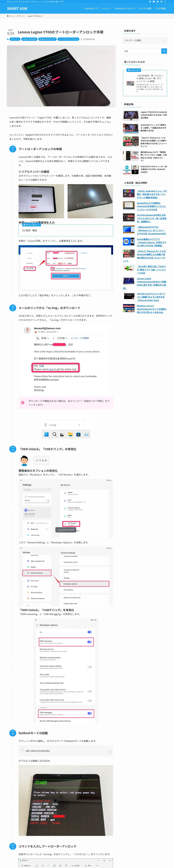Viewport: 174px width, 868px height.
Task: Click the YouTube Live Flow Chat thumbnail
Action: [129, 296]
